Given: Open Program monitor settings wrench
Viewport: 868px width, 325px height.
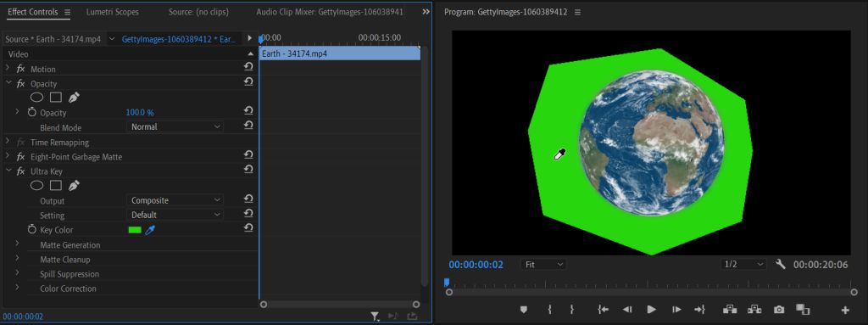Looking at the screenshot, I should tap(781, 264).
